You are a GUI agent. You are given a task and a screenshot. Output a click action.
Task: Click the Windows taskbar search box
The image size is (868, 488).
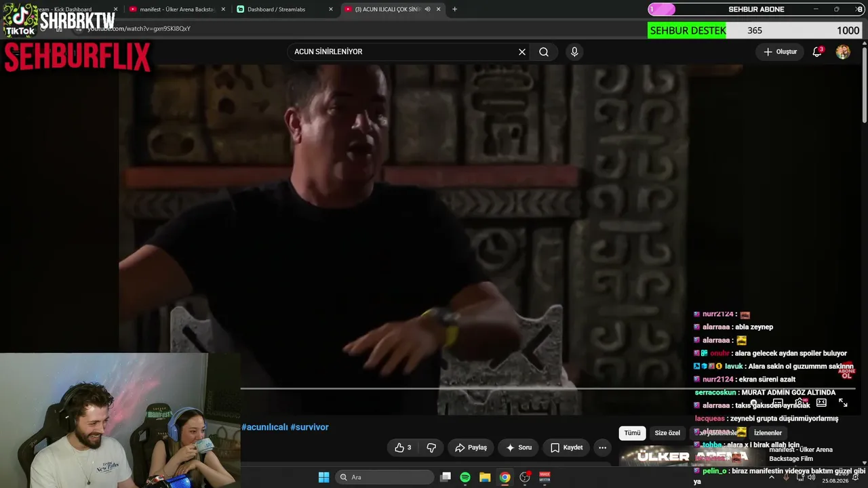tap(385, 477)
